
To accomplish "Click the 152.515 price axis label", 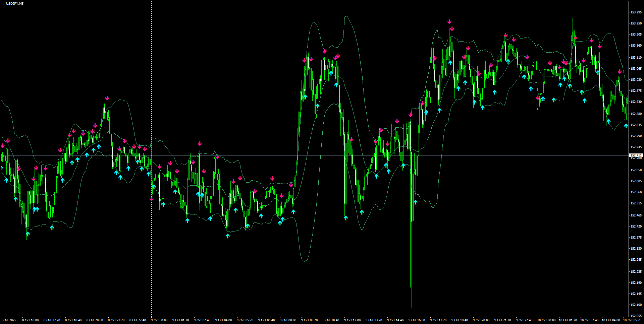I will point(636,203).
